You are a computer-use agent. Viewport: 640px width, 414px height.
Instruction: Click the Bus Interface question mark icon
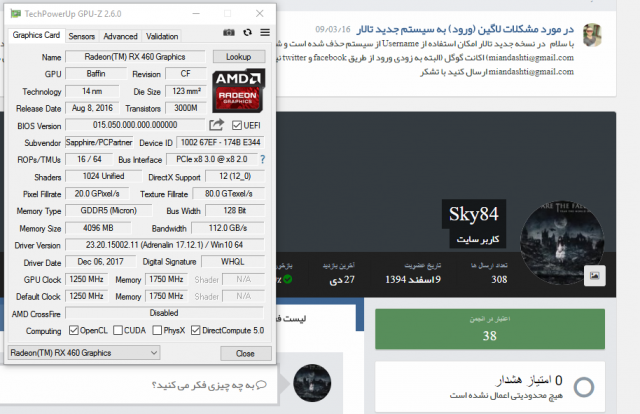263,159
